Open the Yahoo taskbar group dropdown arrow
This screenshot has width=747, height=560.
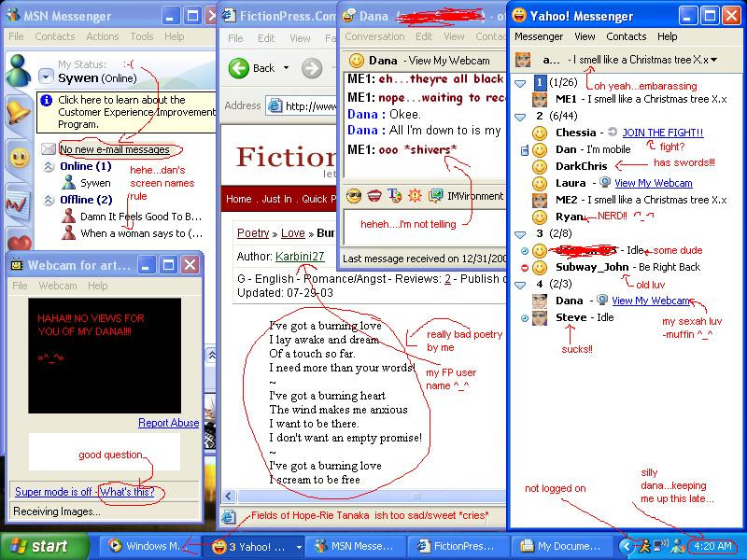pyautogui.click(x=299, y=547)
